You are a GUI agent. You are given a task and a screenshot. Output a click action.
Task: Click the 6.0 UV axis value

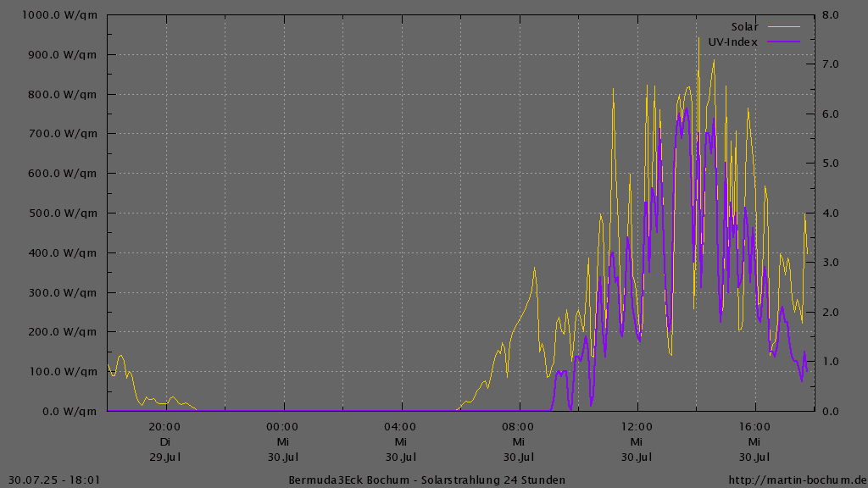831,114
